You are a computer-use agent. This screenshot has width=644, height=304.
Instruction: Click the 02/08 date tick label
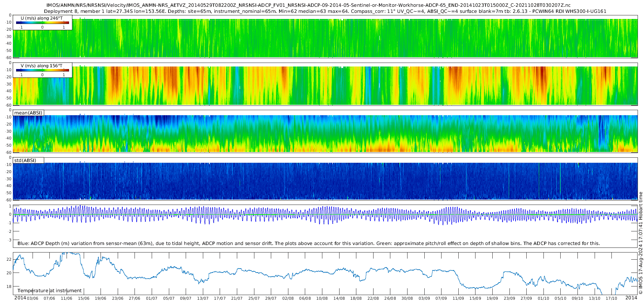[288, 298]
